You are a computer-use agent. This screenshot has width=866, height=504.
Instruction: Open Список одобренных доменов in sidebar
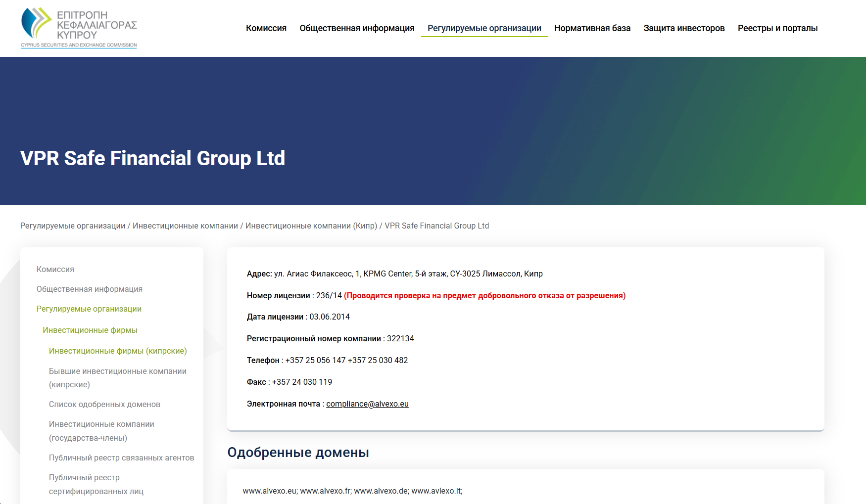pos(104,404)
